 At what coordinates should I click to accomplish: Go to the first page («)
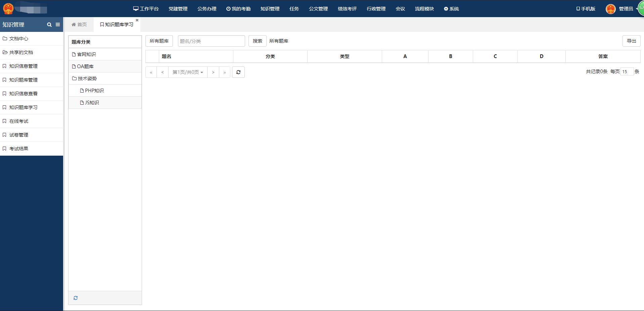tap(151, 72)
